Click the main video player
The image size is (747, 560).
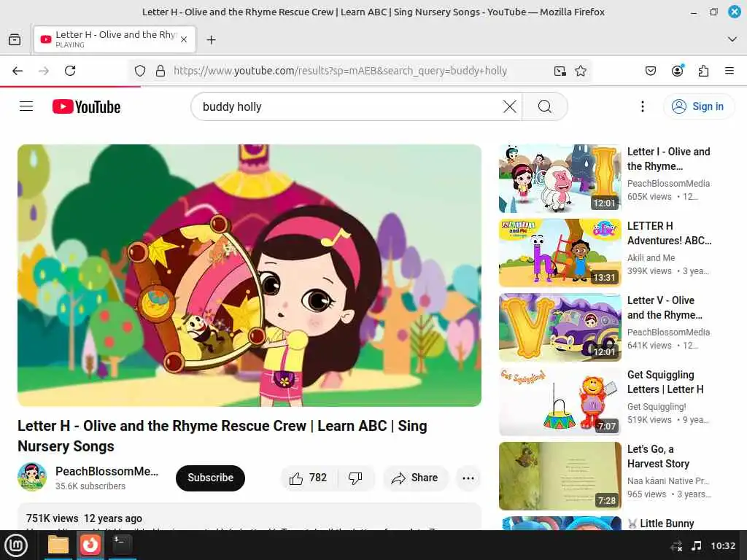tap(249, 275)
